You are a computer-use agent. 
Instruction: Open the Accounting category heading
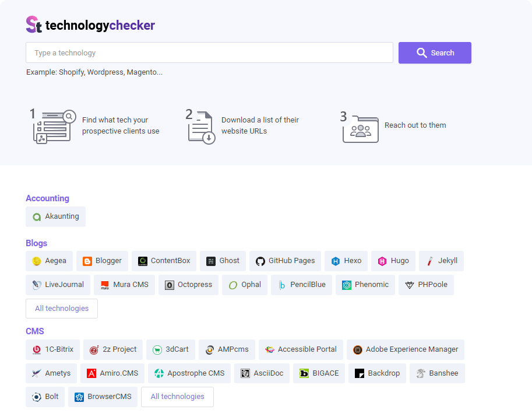pos(48,198)
